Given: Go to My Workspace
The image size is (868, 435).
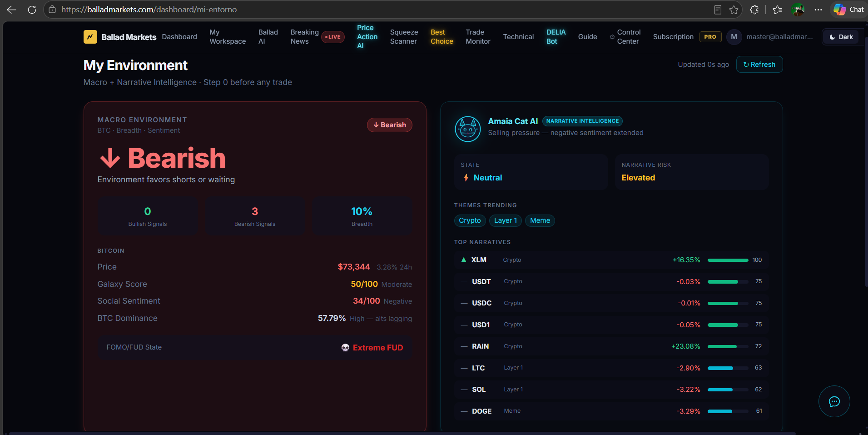Looking at the screenshot, I should coord(228,37).
